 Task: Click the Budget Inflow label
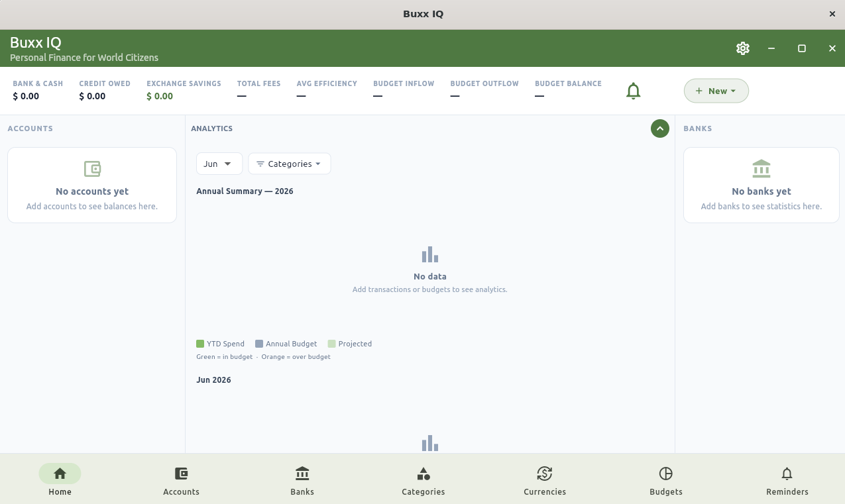pos(404,83)
